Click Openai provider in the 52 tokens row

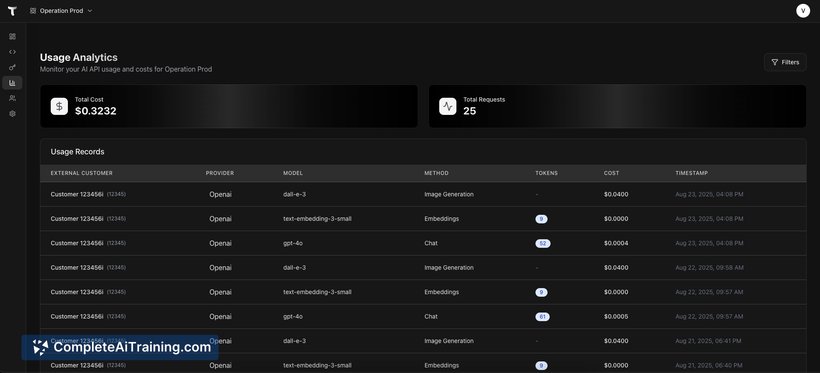point(220,243)
